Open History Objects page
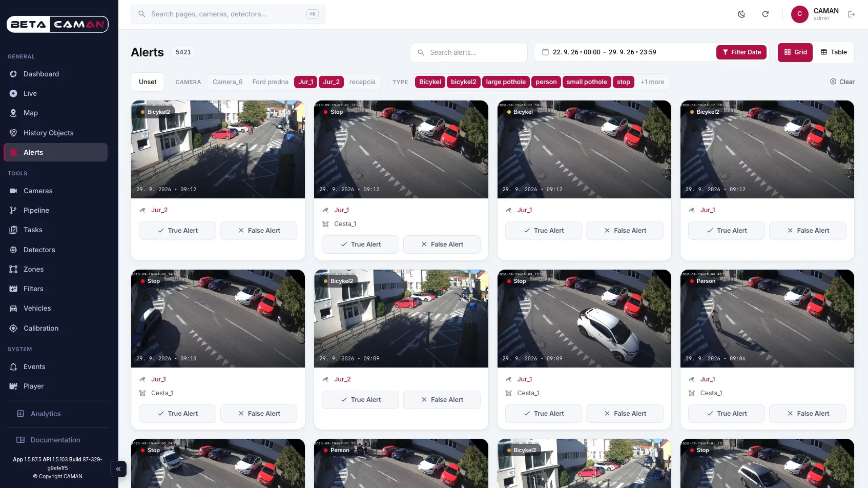868x488 pixels. point(56,133)
